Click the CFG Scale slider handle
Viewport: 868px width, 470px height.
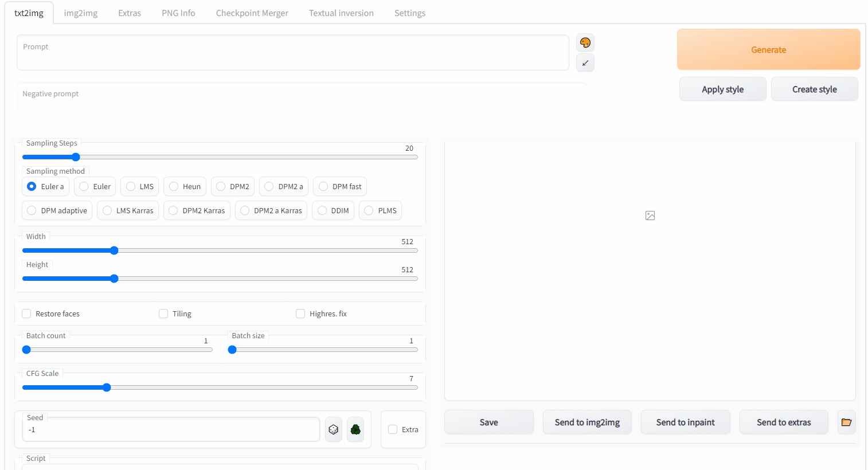click(107, 387)
